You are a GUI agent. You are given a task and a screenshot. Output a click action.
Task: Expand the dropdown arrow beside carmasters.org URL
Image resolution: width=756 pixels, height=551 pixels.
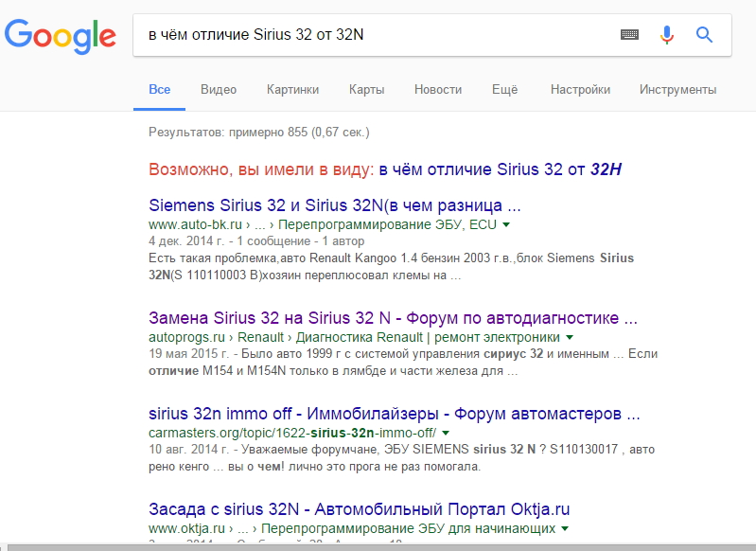click(x=446, y=433)
